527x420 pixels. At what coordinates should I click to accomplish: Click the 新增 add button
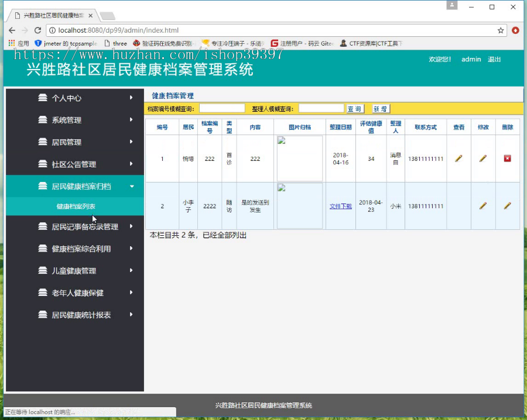(381, 109)
